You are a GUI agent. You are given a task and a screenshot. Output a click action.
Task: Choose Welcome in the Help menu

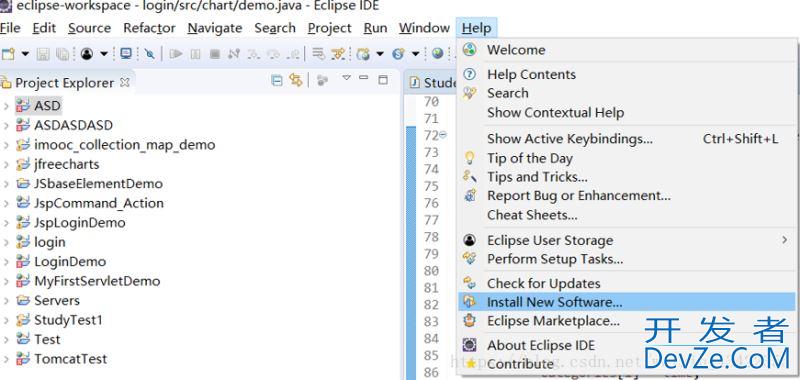tap(627, 50)
